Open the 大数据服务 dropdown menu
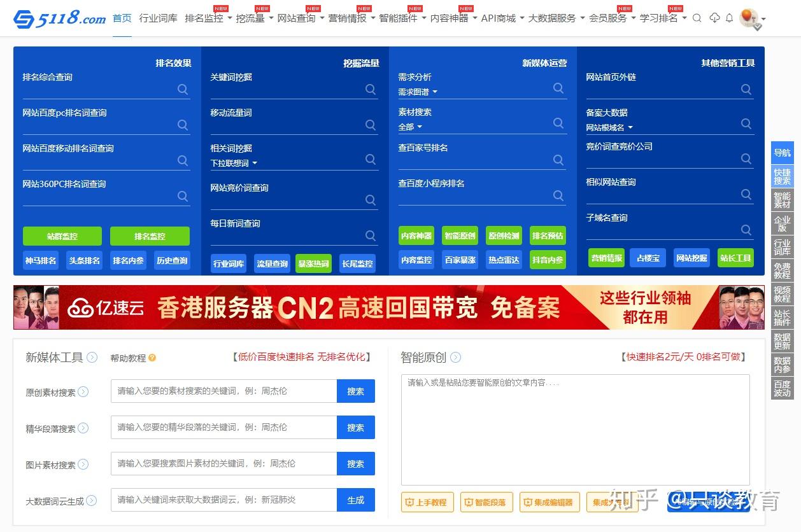 coord(556,18)
